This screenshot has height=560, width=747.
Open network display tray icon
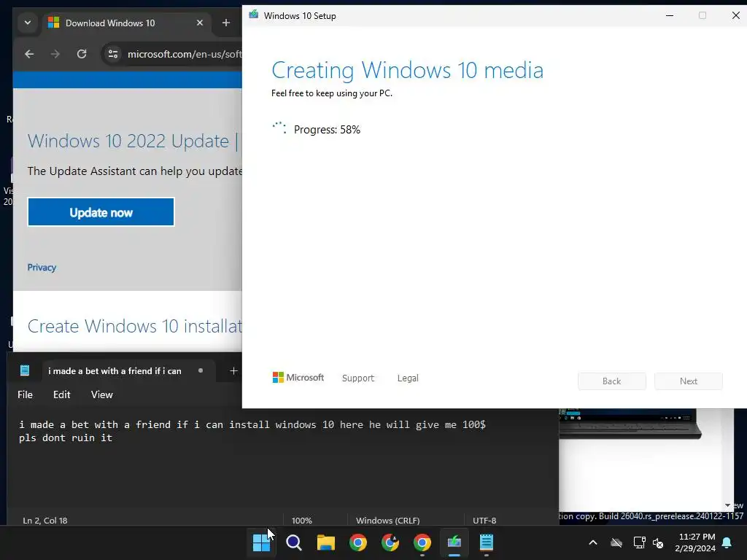639,542
